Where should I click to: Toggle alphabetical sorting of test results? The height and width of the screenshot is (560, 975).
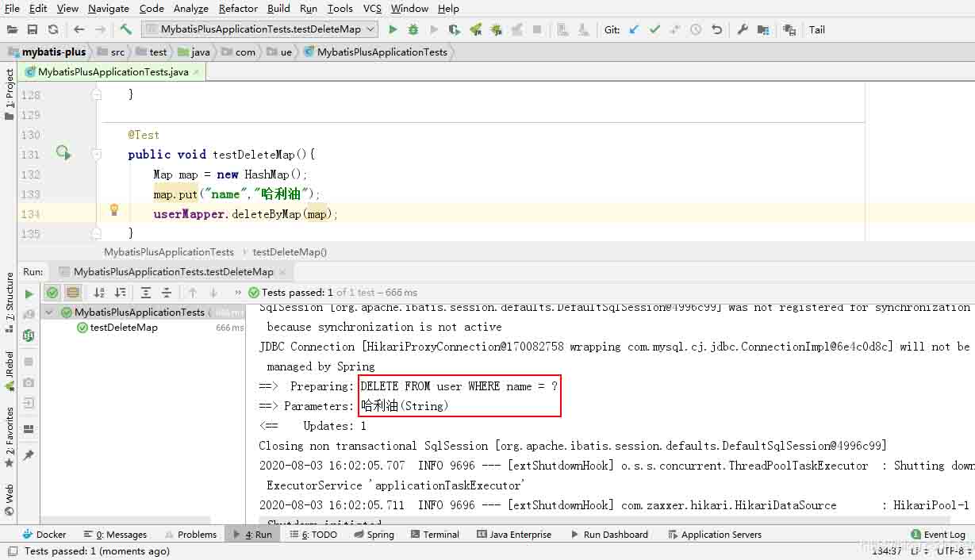pyautogui.click(x=99, y=293)
